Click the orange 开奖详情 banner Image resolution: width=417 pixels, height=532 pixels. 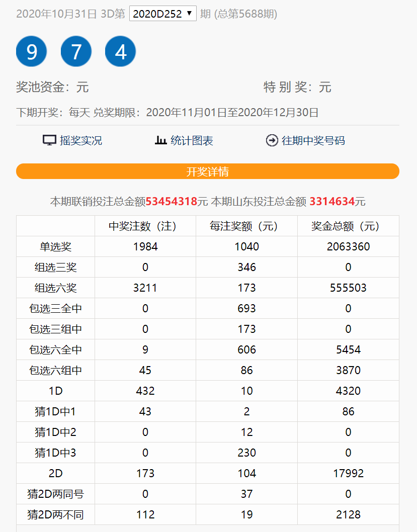tap(208, 171)
